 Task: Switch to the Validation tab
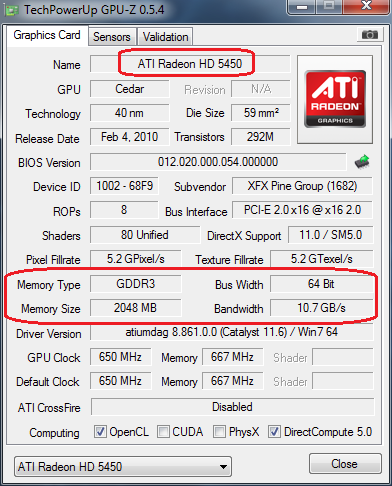pos(165,37)
